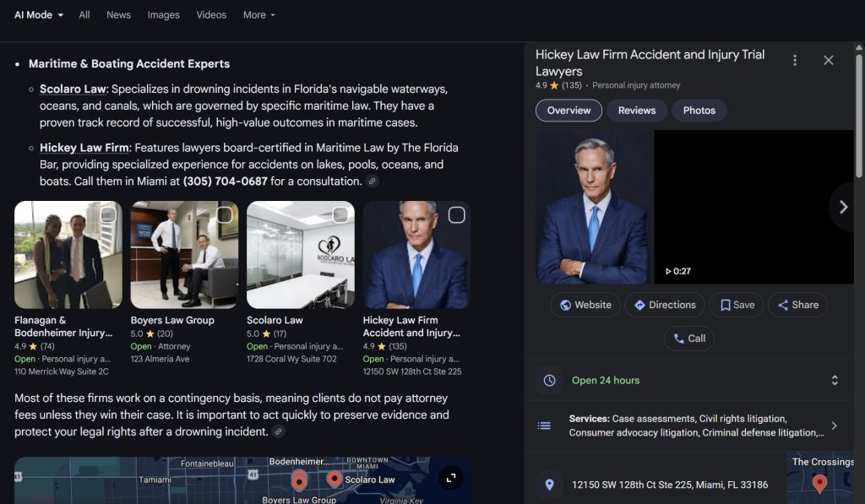
Task: Click the address location pin icon
Action: [x=549, y=485]
